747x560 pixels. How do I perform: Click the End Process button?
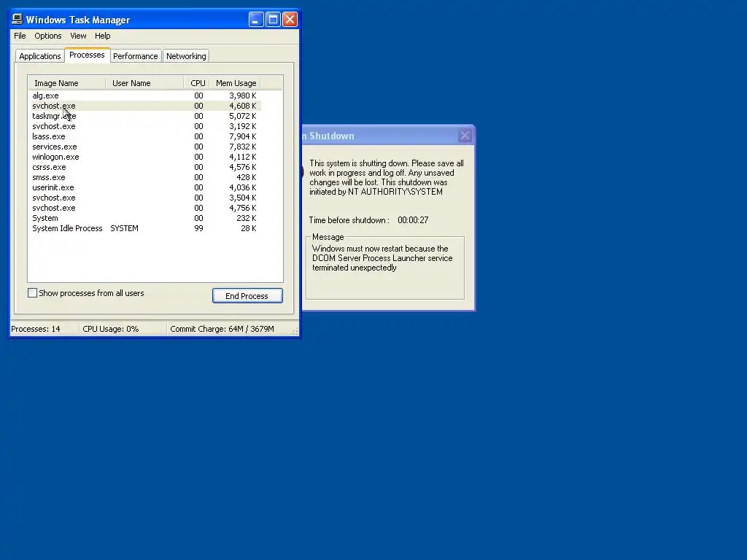point(247,296)
